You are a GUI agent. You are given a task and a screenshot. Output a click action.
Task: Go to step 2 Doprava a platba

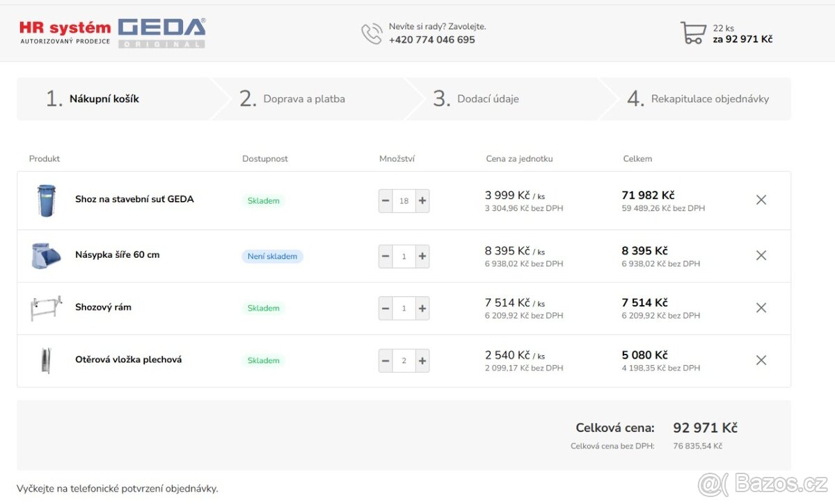pos(303,99)
